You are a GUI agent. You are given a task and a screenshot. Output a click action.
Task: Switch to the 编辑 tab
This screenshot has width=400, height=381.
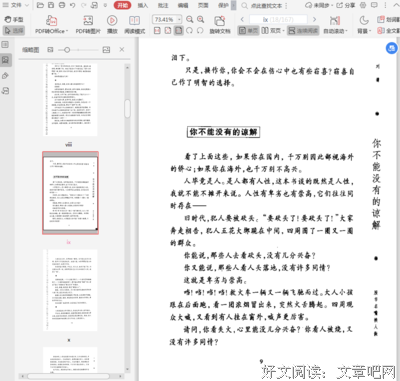(183, 5)
